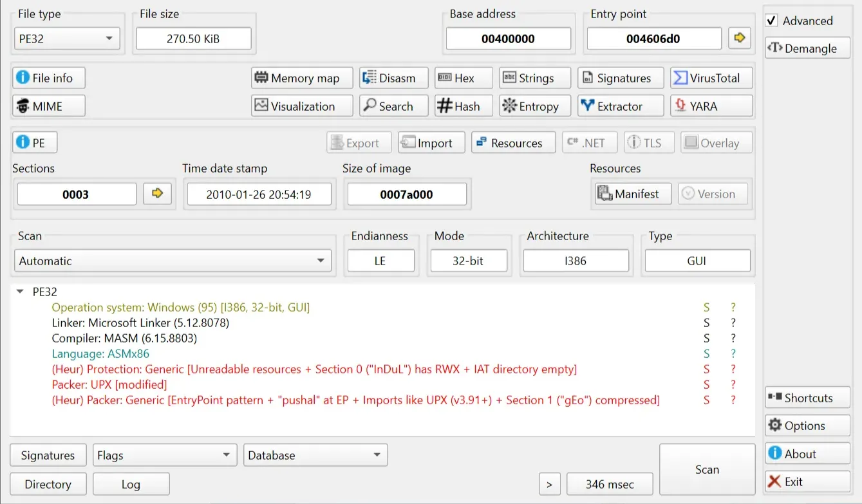The width and height of the screenshot is (862, 504).
Task: Collapse the PE32 tree node
Action: [x=20, y=292]
